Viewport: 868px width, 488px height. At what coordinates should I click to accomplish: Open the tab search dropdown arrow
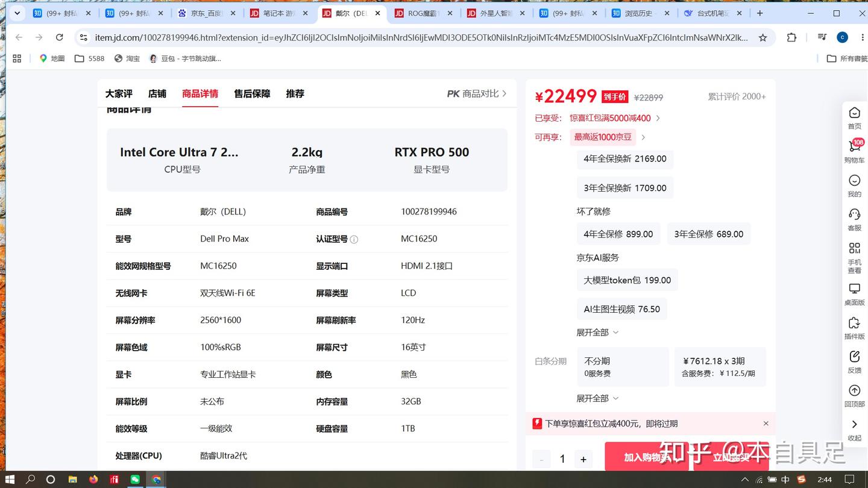17,13
